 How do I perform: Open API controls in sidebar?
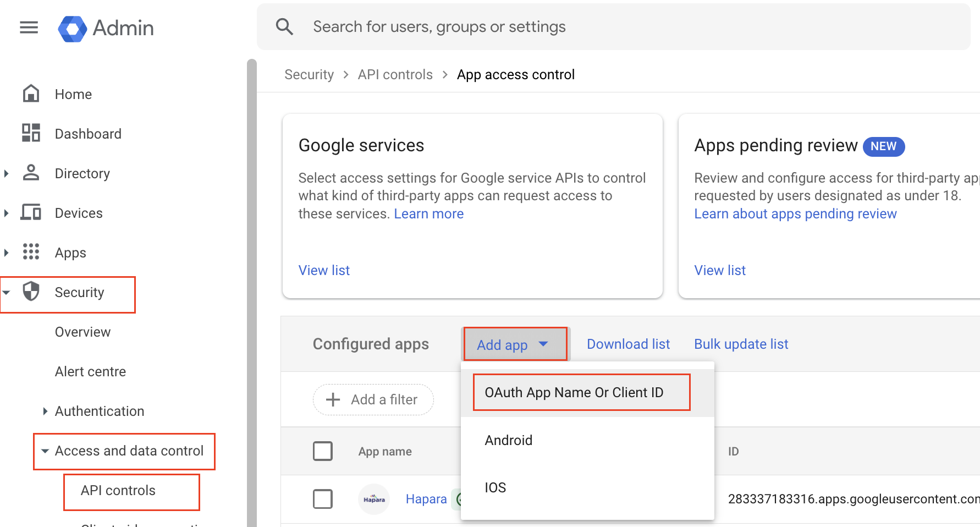tap(118, 490)
